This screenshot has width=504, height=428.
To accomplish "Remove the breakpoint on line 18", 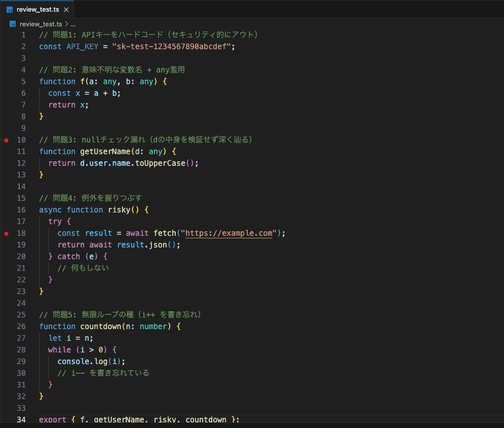I will (7, 233).
